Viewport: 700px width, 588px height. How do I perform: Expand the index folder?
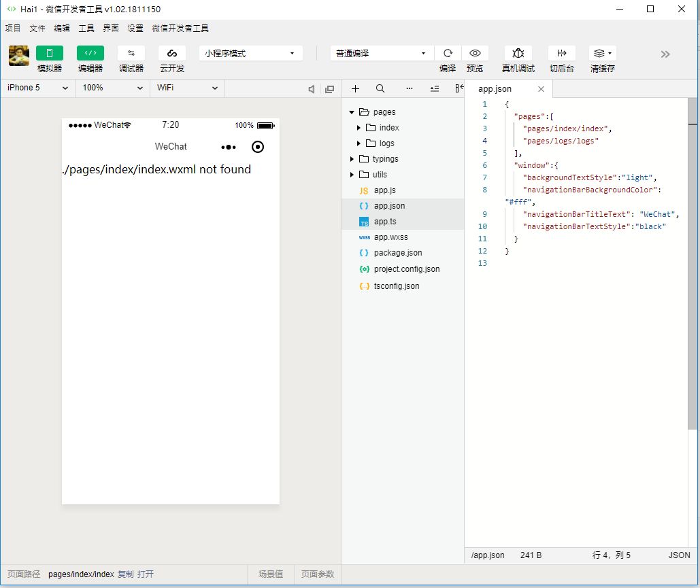click(x=359, y=128)
